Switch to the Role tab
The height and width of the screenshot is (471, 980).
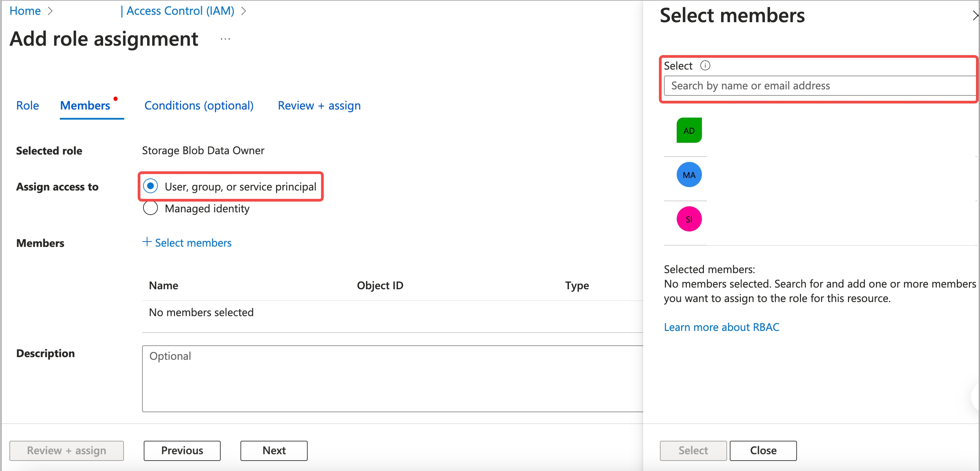pos(28,105)
